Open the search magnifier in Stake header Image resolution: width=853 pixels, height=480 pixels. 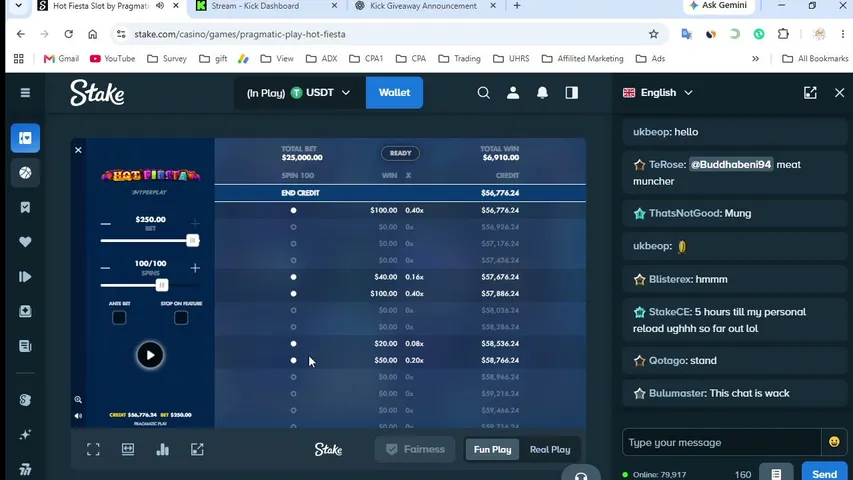coord(483,93)
